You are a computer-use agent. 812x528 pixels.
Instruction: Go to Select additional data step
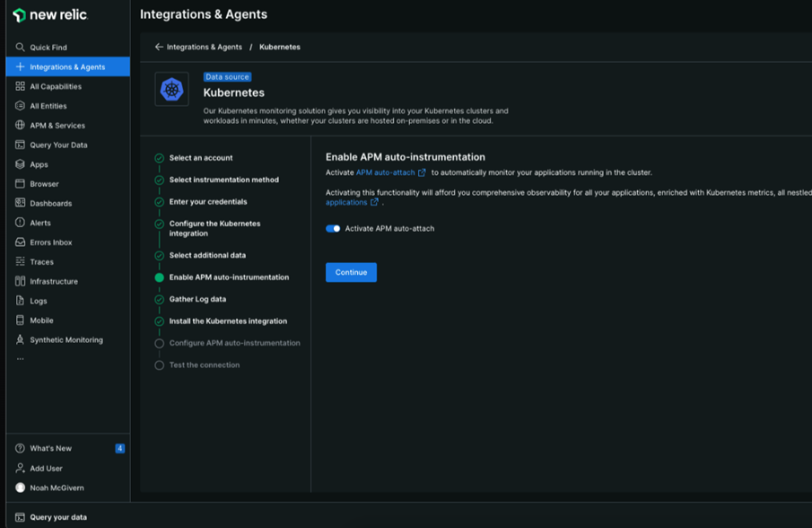point(207,255)
